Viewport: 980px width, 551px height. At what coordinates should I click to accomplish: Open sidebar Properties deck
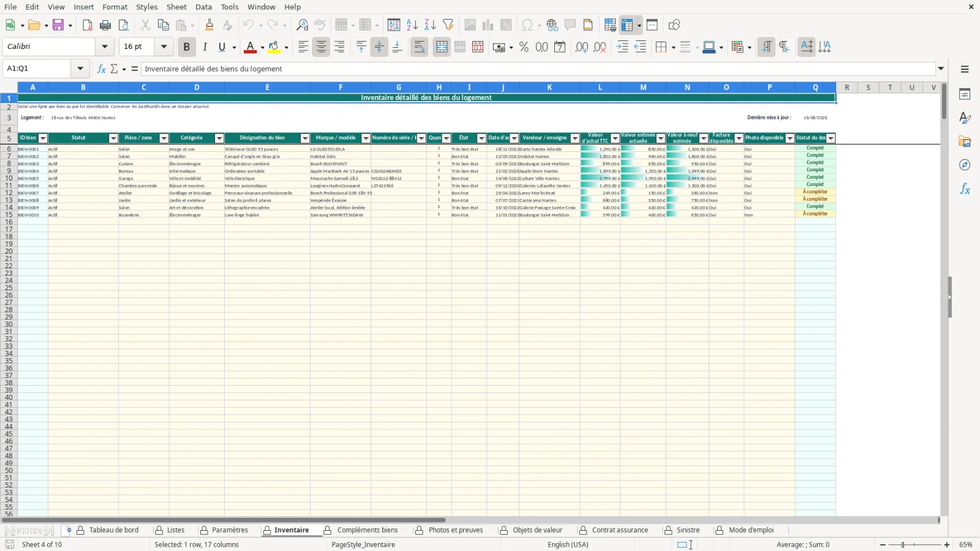tap(965, 94)
